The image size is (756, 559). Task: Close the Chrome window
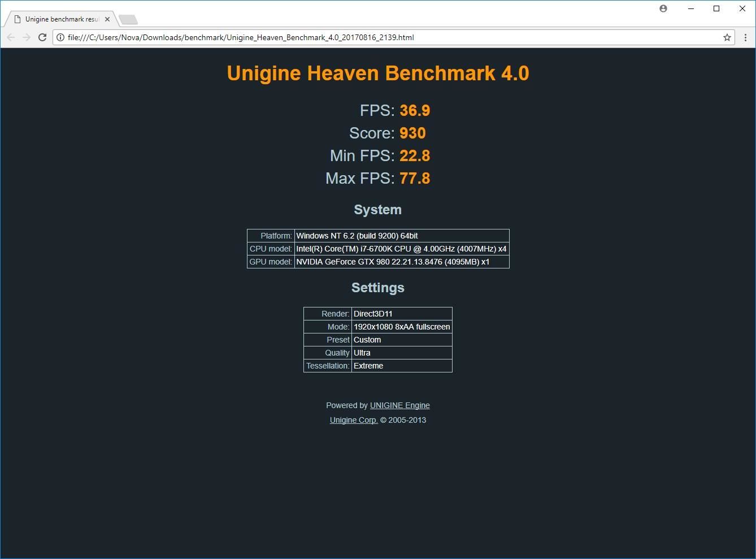pyautogui.click(x=742, y=8)
